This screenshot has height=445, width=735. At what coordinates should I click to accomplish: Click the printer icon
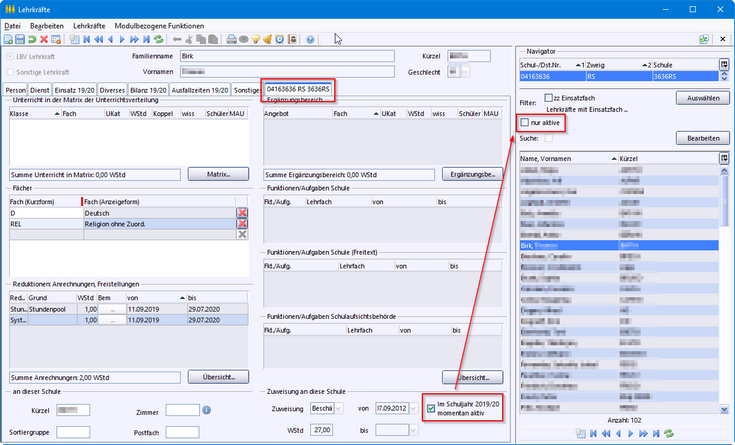[231, 39]
